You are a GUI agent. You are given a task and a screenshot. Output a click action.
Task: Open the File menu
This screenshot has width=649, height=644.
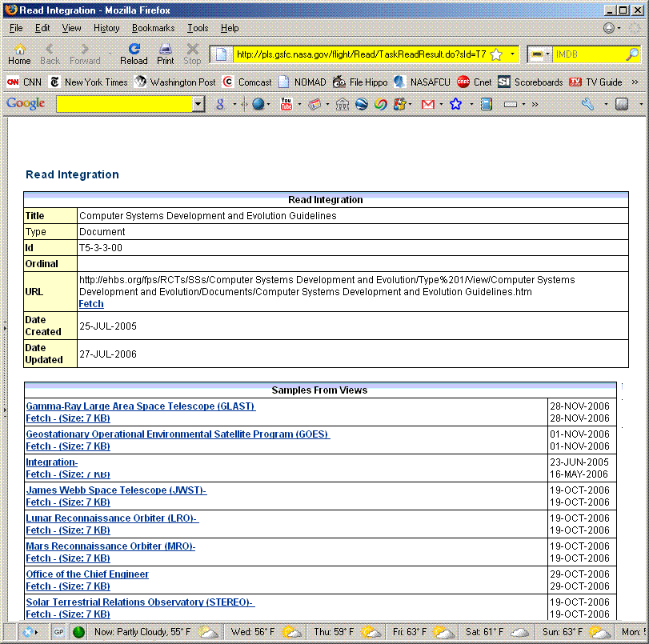[x=16, y=28]
